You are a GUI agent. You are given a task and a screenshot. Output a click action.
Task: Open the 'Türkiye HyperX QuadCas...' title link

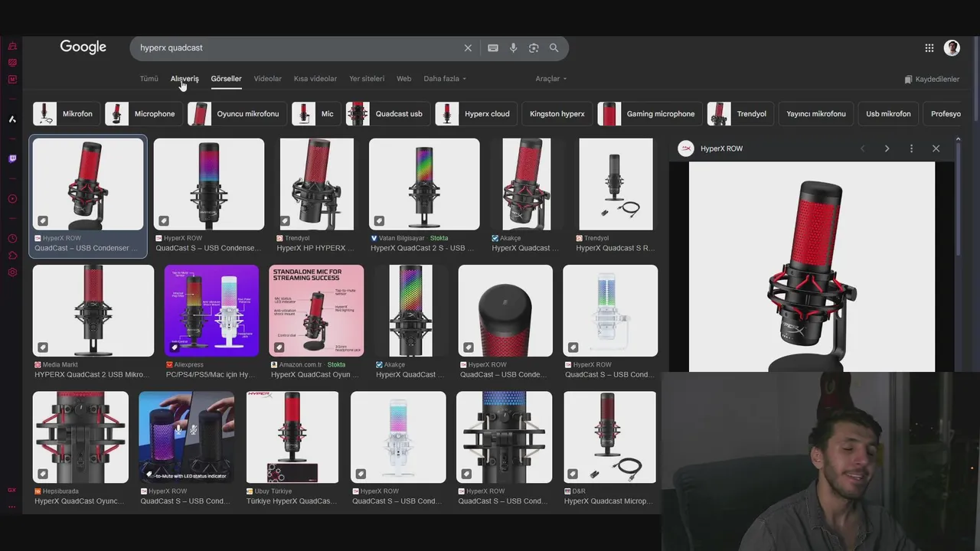(x=291, y=501)
